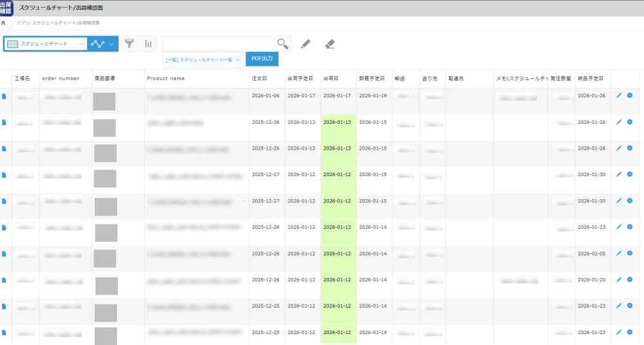Open the filter funnel icon

tap(129, 44)
